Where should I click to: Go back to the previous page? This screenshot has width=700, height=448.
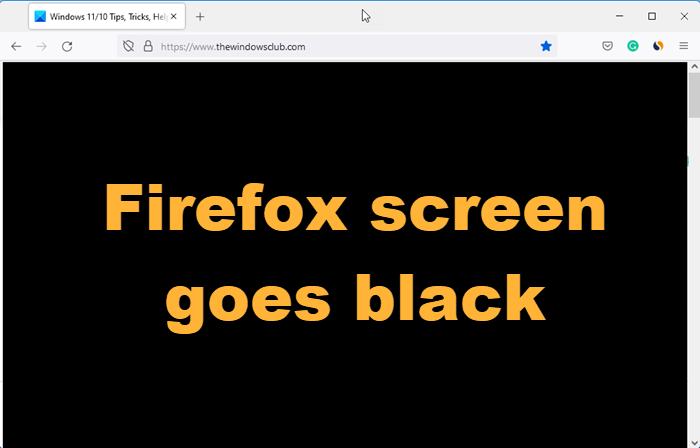pos(16,46)
